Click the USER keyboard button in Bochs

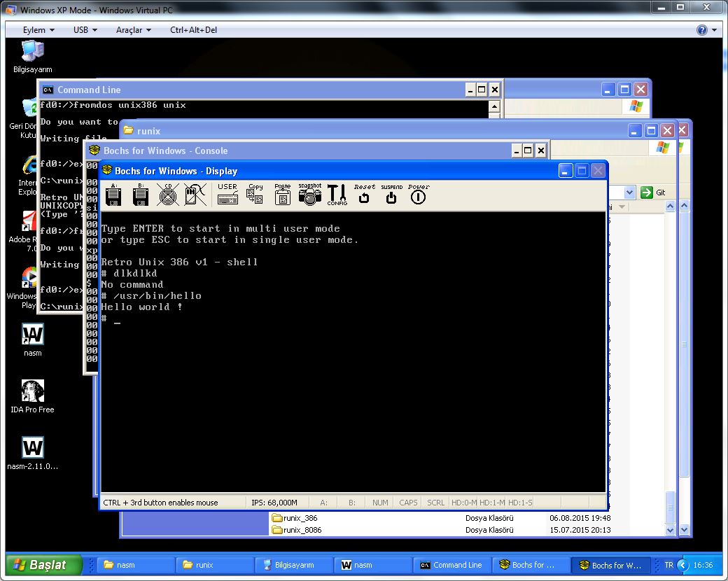pyautogui.click(x=227, y=194)
